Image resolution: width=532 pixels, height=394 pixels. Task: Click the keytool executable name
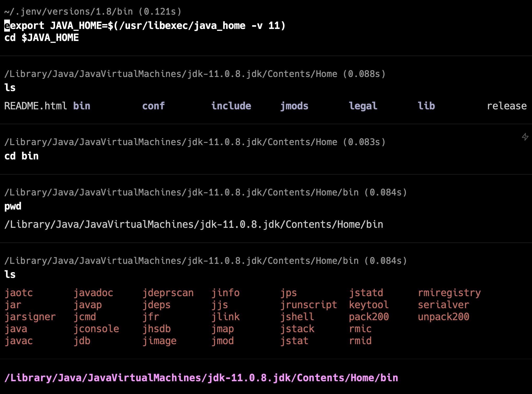[369, 305]
